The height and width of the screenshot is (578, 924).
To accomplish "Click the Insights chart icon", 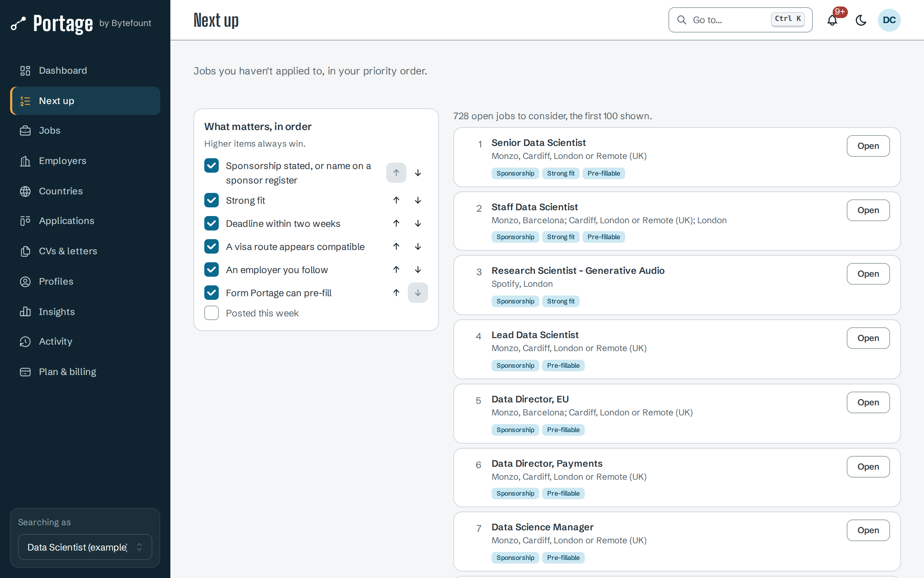I will click(25, 311).
